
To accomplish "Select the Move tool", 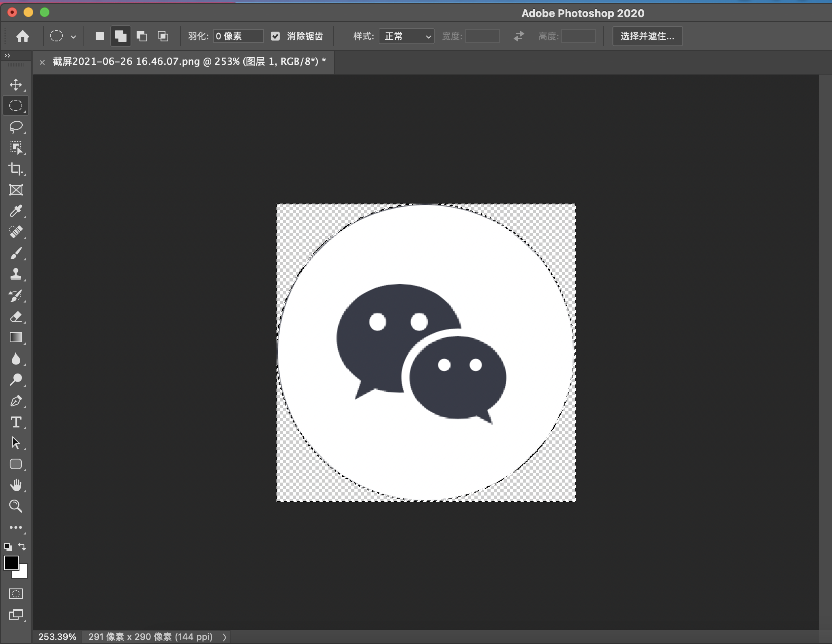I will (16, 85).
